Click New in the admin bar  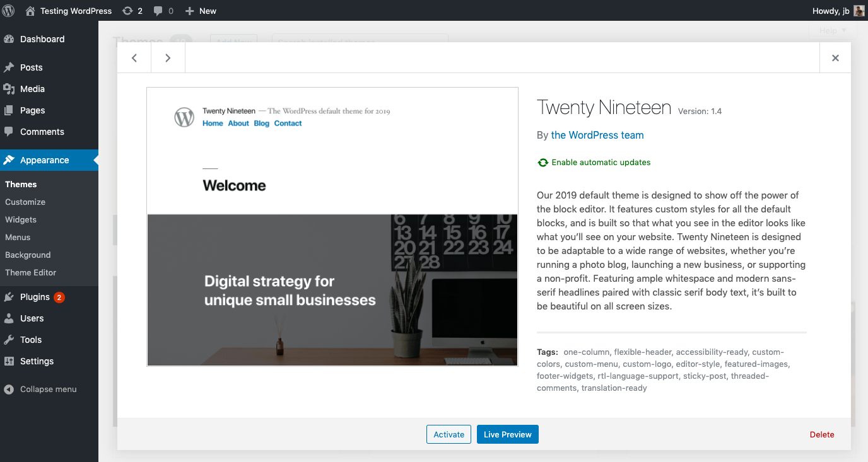[208, 11]
